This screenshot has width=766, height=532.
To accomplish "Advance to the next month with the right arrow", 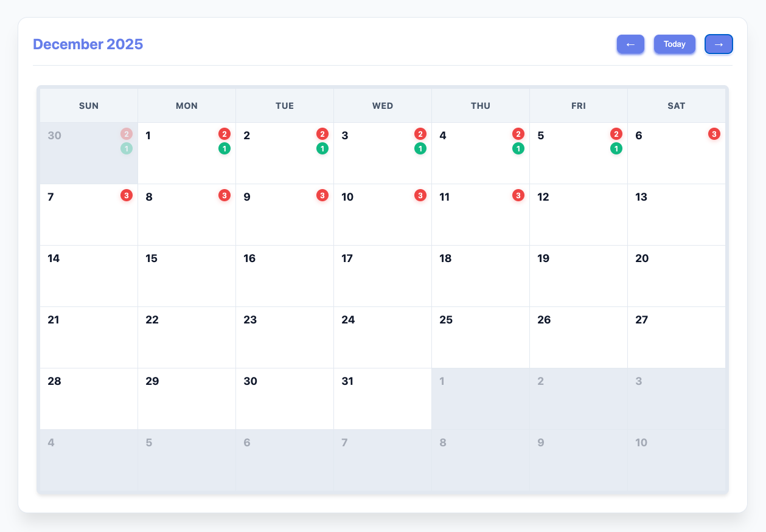I will coord(719,44).
